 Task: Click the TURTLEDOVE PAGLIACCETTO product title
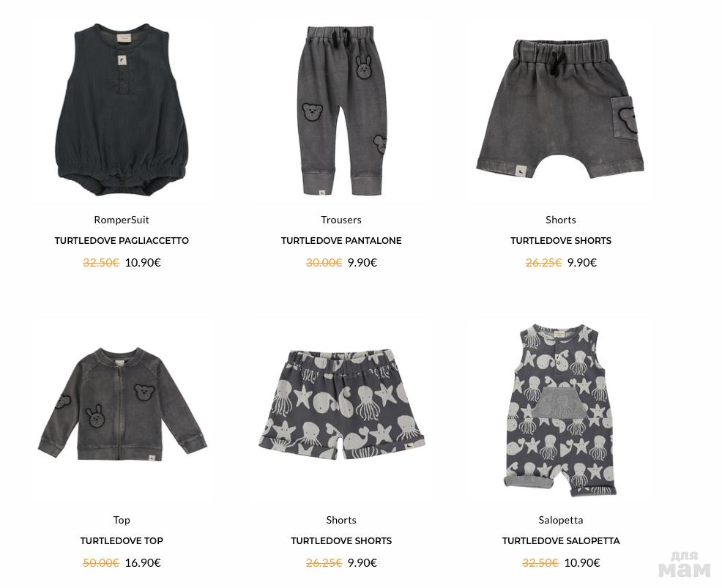(x=122, y=241)
